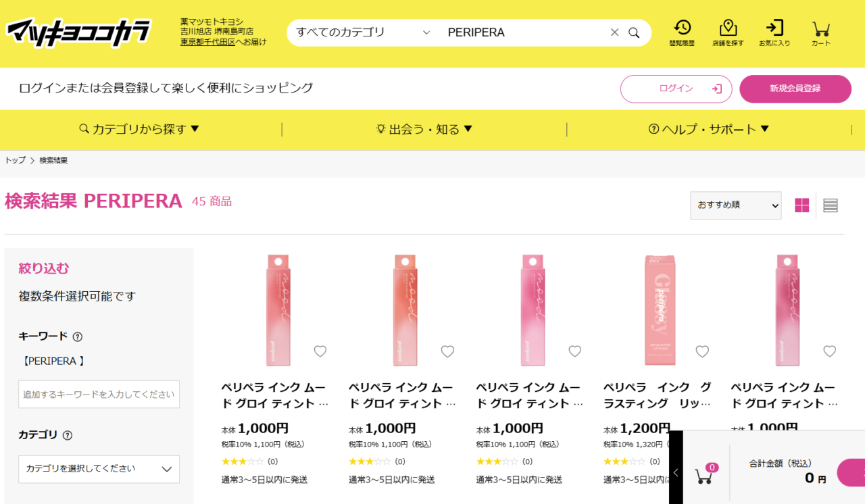Favorite the Glasting product with the heart
Image resolution: width=865 pixels, height=504 pixels.
click(702, 351)
